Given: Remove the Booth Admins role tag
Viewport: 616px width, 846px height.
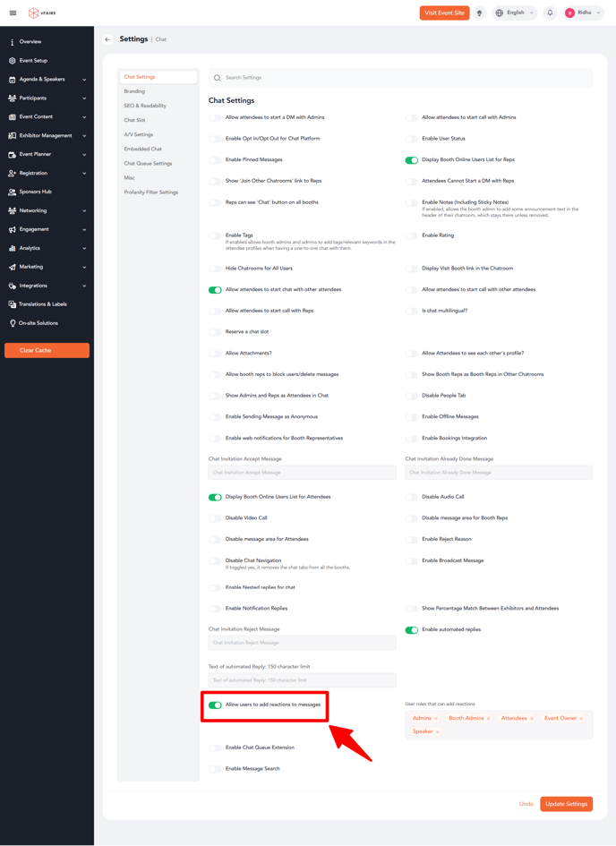Looking at the screenshot, I should point(488,718).
